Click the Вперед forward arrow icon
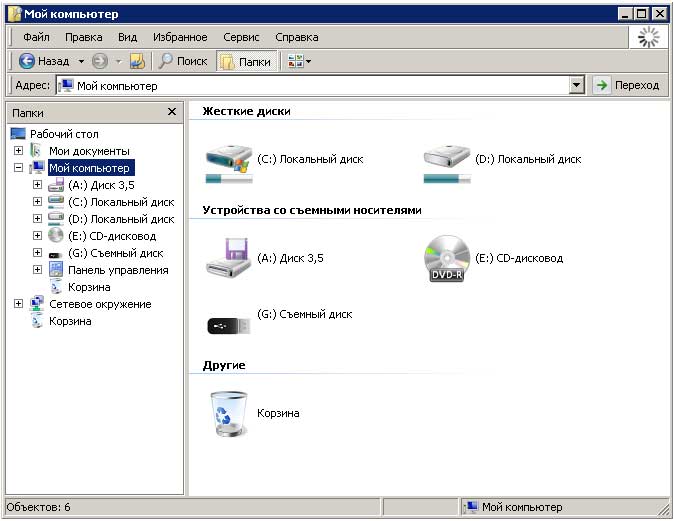This screenshot has width=674, height=521. [100, 61]
